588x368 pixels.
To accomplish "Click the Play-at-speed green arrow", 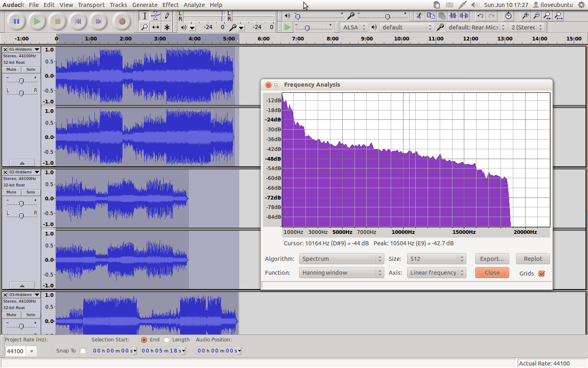I will point(287,27).
